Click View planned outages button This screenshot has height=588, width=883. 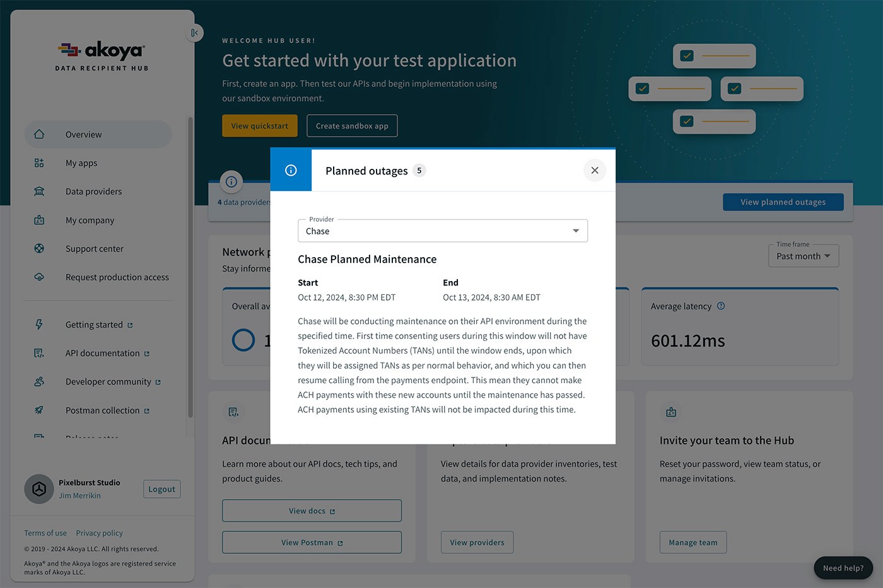(783, 202)
